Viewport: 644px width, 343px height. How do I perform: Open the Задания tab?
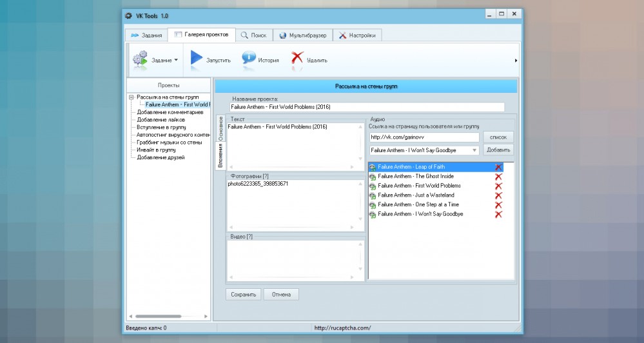[146, 35]
